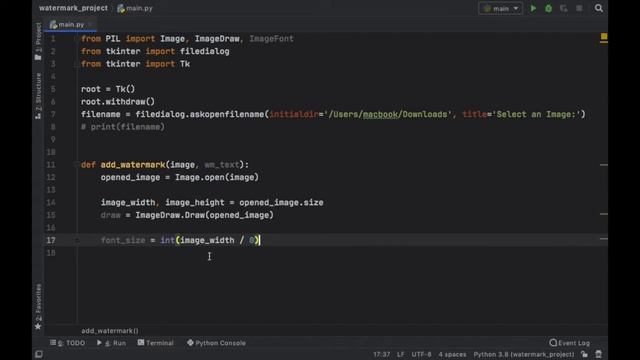The width and height of the screenshot is (640, 360).
Task: Open Search Everywhere magnifier icon
Action: [x=599, y=8]
